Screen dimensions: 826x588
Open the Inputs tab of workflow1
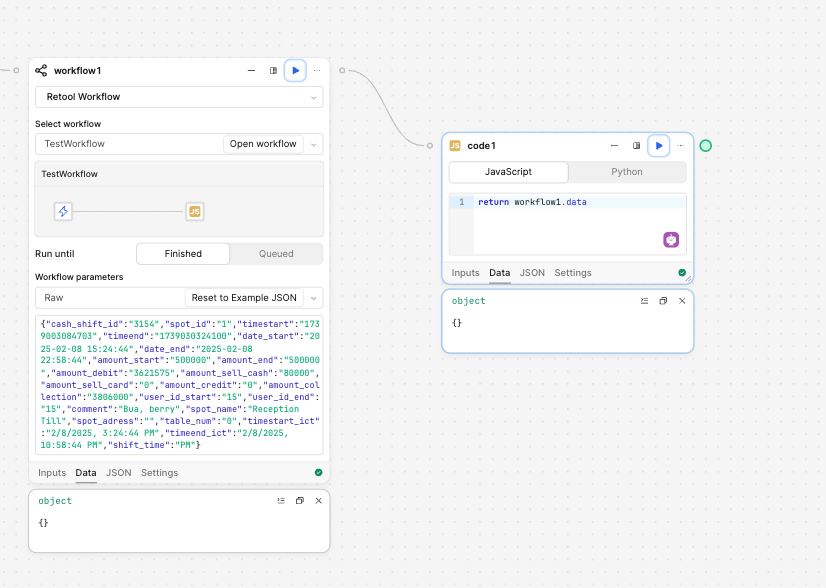click(x=52, y=473)
